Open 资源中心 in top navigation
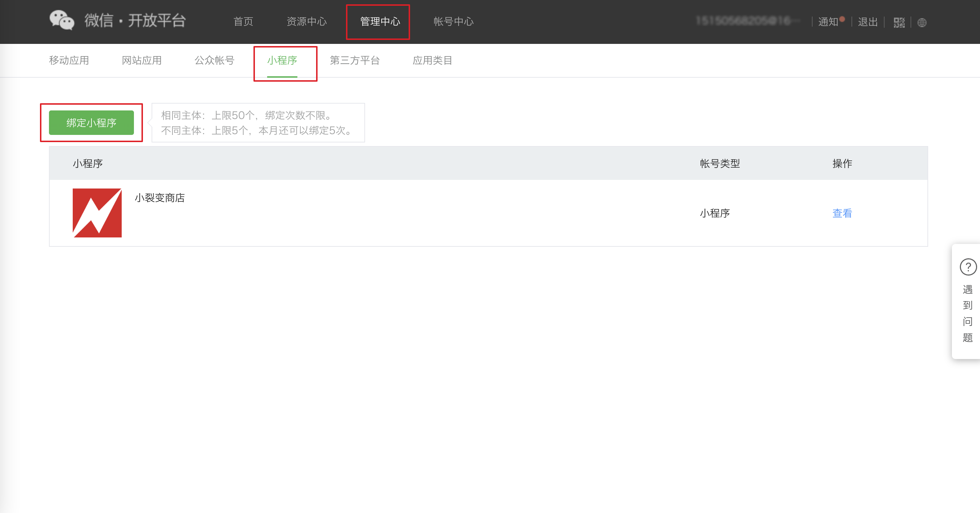The width and height of the screenshot is (980, 513). (x=307, y=22)
